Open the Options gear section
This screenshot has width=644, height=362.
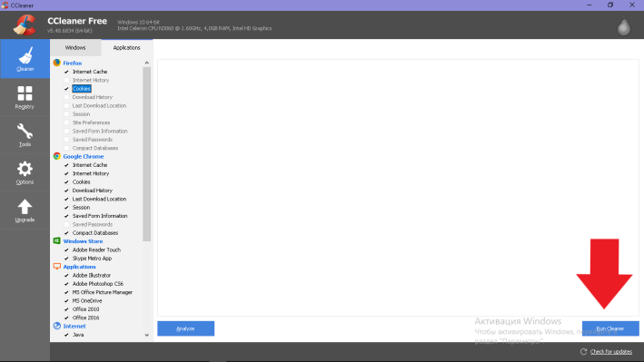25,172
